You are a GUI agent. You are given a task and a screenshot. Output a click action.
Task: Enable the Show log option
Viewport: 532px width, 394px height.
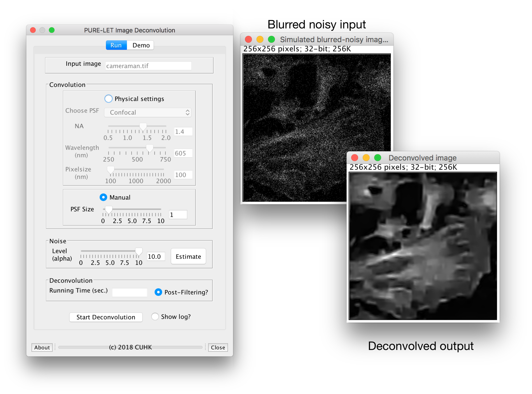point(155,317)
